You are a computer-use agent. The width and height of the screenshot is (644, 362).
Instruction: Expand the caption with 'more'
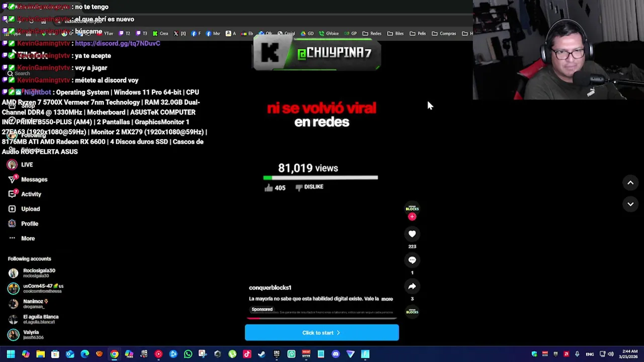click(387, 299)
